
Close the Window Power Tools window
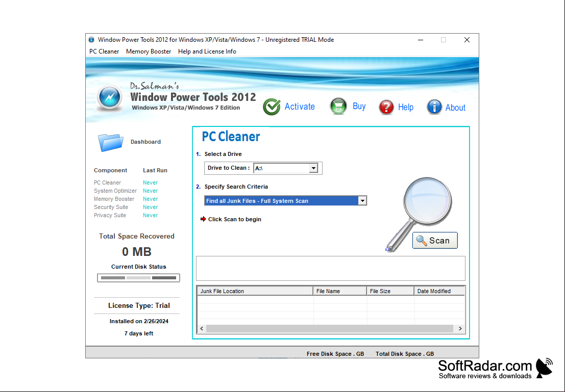point(466,40)
